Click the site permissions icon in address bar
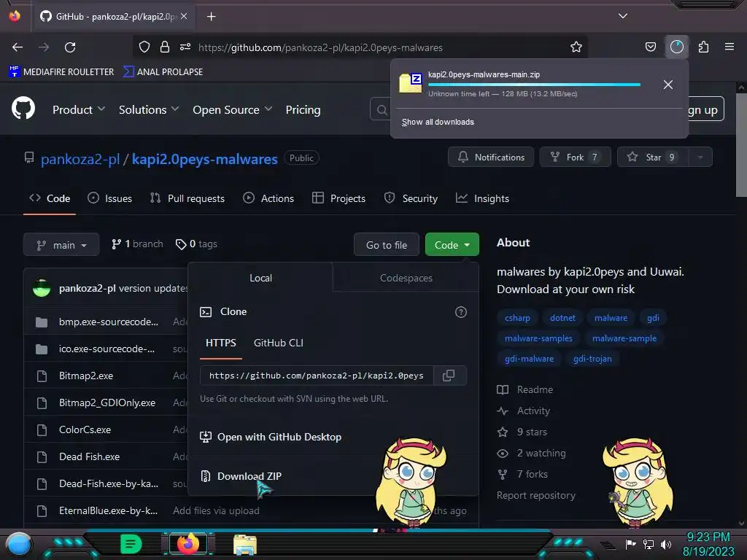Viewport: 747px width, 560px height. tap(185, 47)
